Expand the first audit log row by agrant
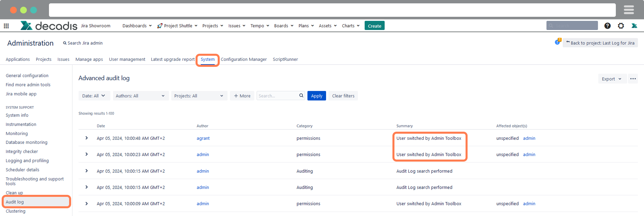644x216 pixels. click(x=87, y=138)
